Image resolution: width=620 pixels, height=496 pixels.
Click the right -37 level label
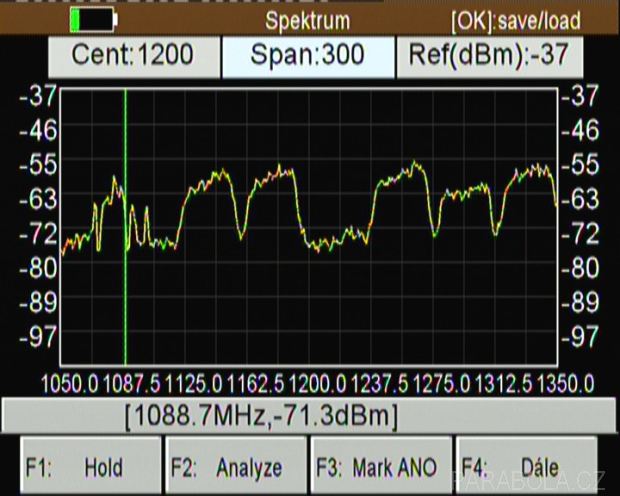580,95
